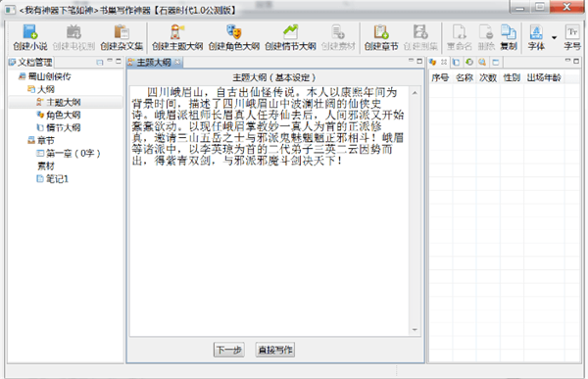Minimize the 文档管理 panel
The height and width of the screenshot is (379, 588).
point(110,60)
